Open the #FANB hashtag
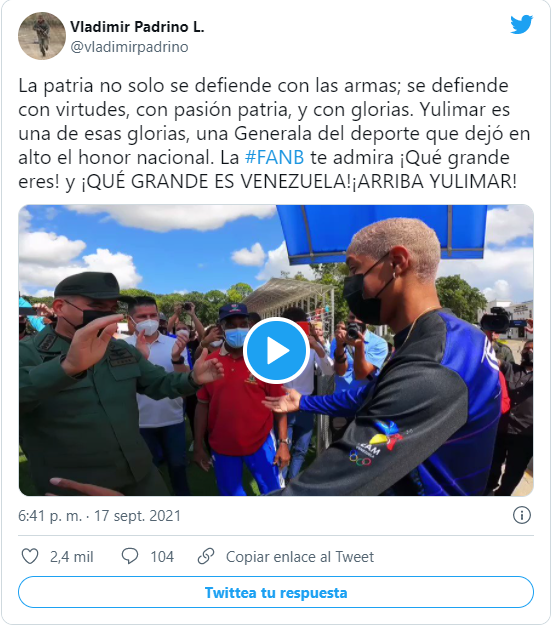This screenshot has width=557, height=629. [x=277, y=158]
